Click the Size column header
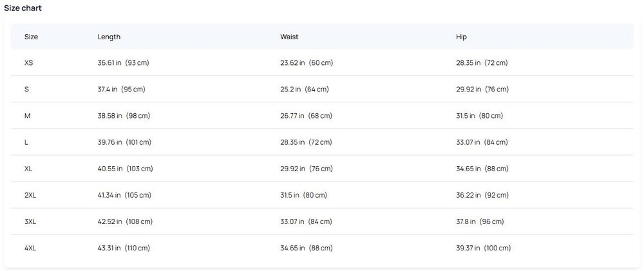The height and width of the screenshot is (271, 644). click(31, 37)
